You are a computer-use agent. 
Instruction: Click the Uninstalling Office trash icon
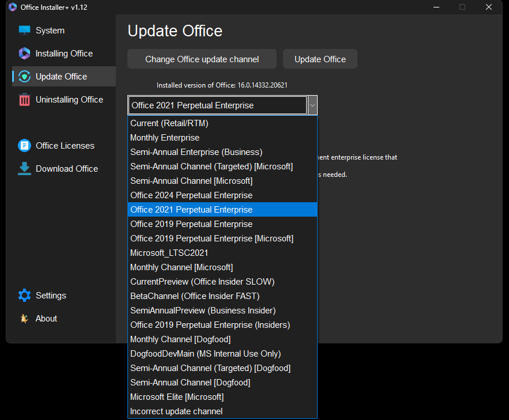point(24,100)
